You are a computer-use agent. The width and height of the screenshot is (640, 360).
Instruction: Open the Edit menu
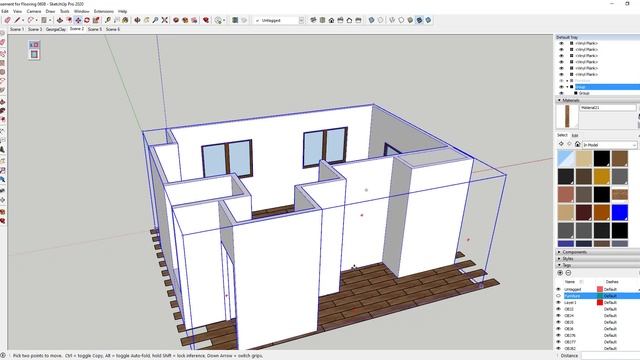tap(5, 11)
